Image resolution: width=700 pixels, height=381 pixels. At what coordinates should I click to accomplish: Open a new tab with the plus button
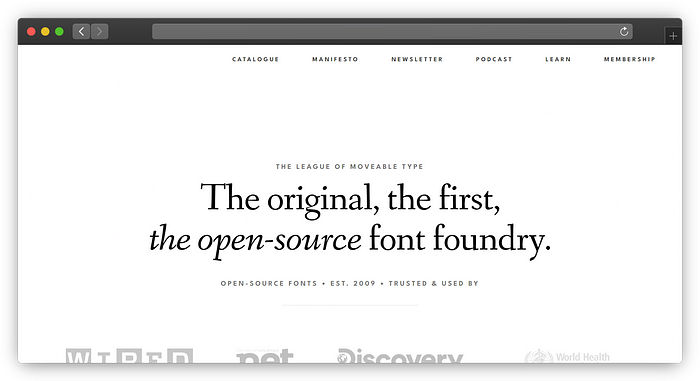tap(673, 36)
